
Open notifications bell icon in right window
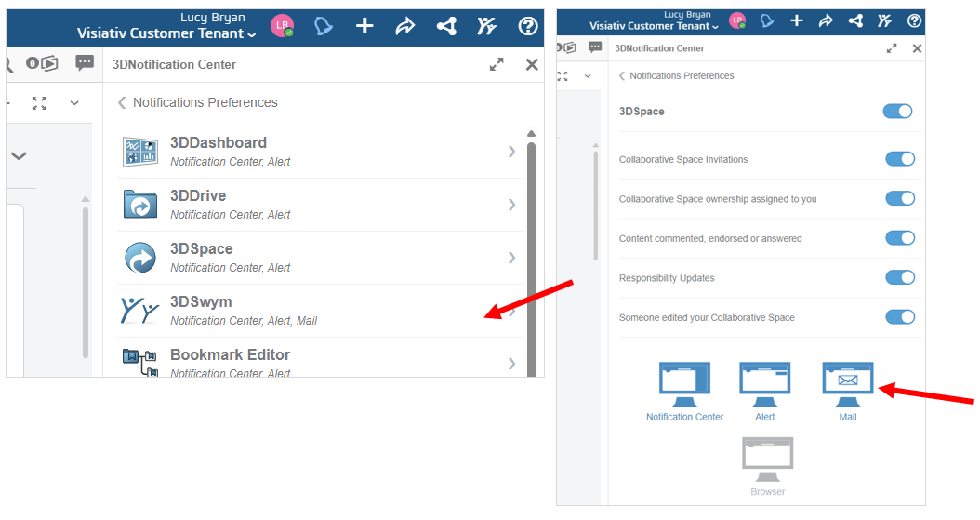coord(767,20)
